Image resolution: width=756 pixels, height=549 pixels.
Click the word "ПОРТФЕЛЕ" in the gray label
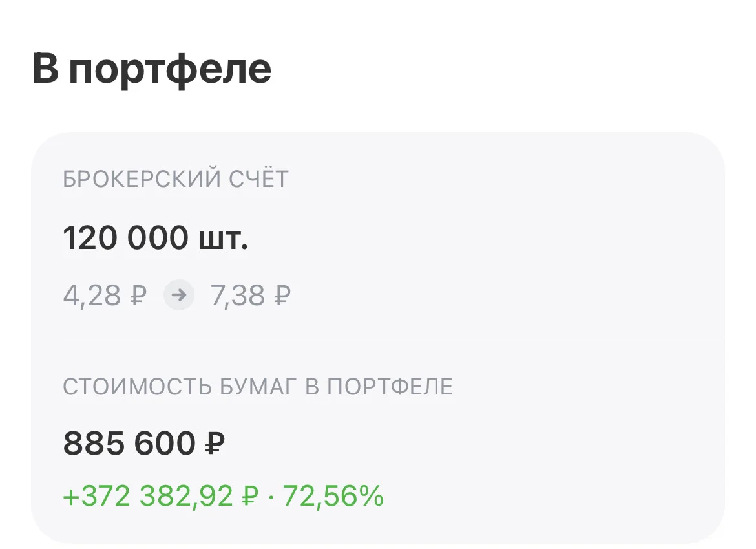[390, 387]
